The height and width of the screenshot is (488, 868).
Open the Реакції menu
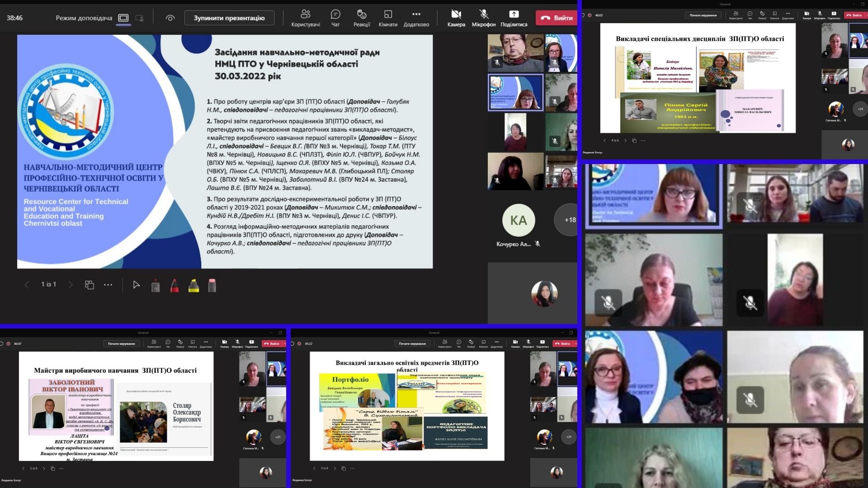(x=362, y=18)
